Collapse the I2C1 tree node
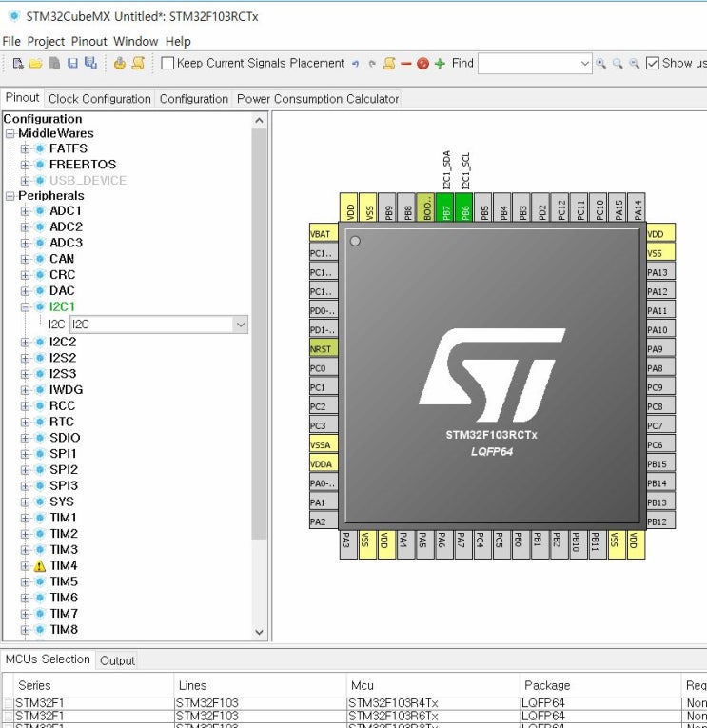This screenshot has height=728, width=707. coord(25,306)
